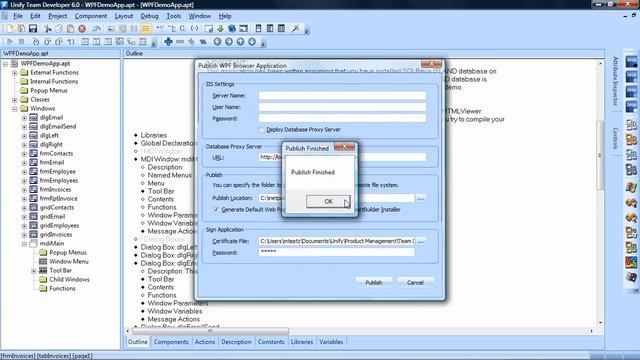
Task: Click the Certificate File path field
Action: (x=337, y=241)
